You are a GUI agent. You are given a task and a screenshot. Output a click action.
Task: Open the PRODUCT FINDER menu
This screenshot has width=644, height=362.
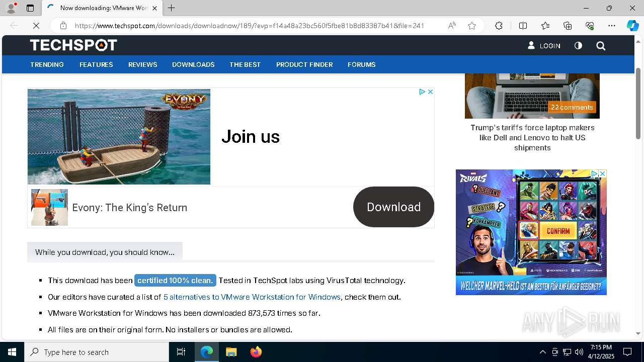click(304, 64)
